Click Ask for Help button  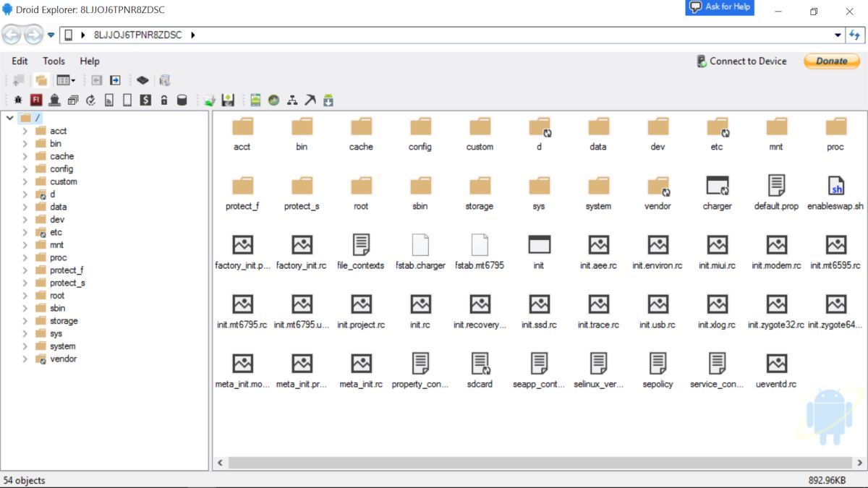[720, 7]
